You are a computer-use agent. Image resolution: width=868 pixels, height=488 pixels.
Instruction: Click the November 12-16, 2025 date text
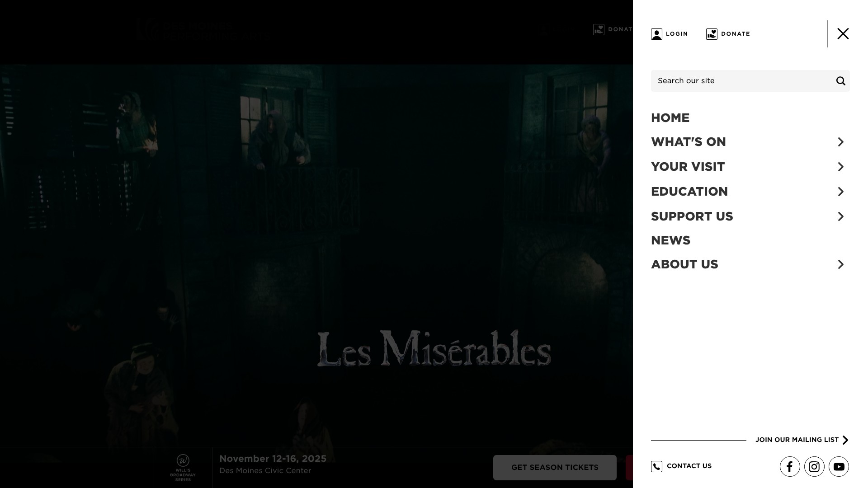273,459
